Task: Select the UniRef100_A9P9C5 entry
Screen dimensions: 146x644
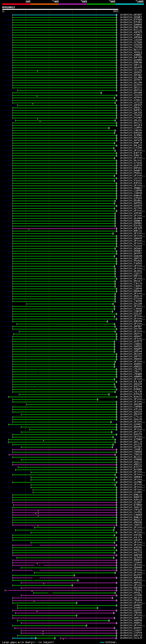Action: coord(131,32)
